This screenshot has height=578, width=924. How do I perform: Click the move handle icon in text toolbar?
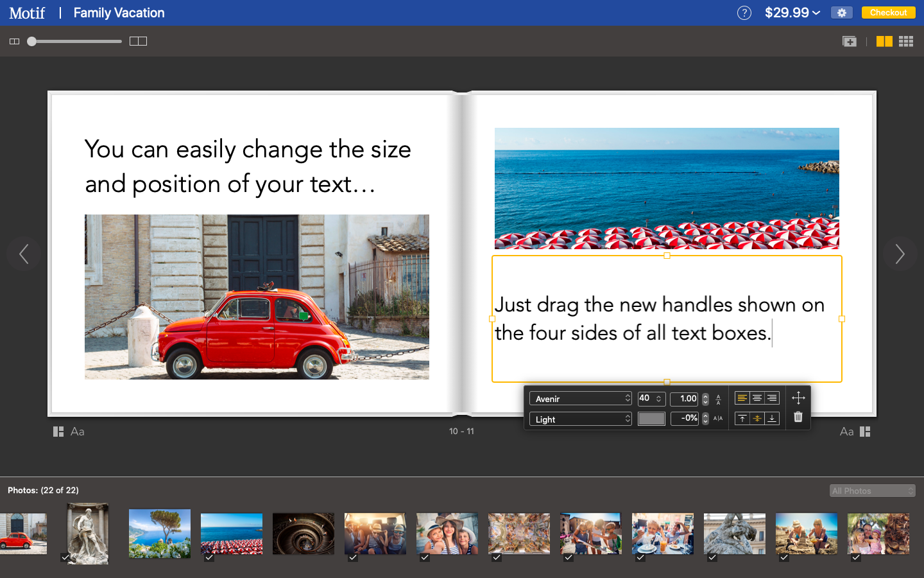click(x=798, y=398)
